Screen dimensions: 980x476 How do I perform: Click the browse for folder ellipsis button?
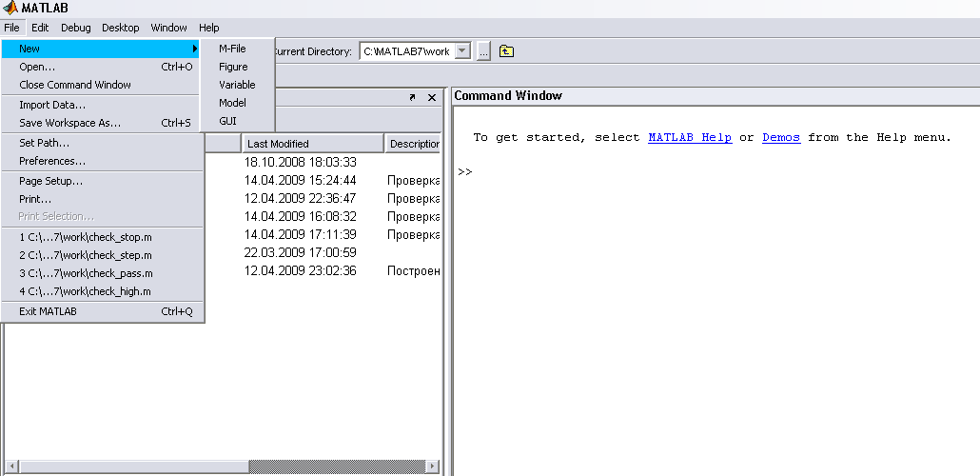(483, 51)
